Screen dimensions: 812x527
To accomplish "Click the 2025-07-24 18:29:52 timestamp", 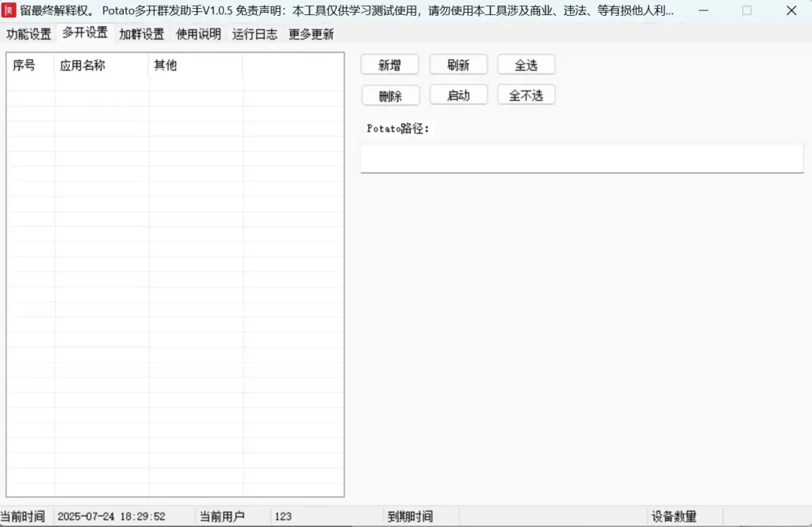I will click(111, 516).
